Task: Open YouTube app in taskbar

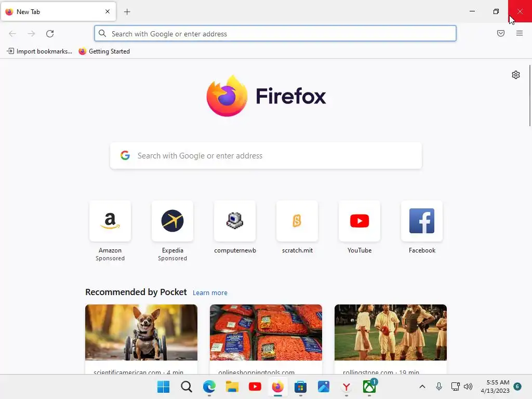Action: pyautogui.click(x=255, y=387)
